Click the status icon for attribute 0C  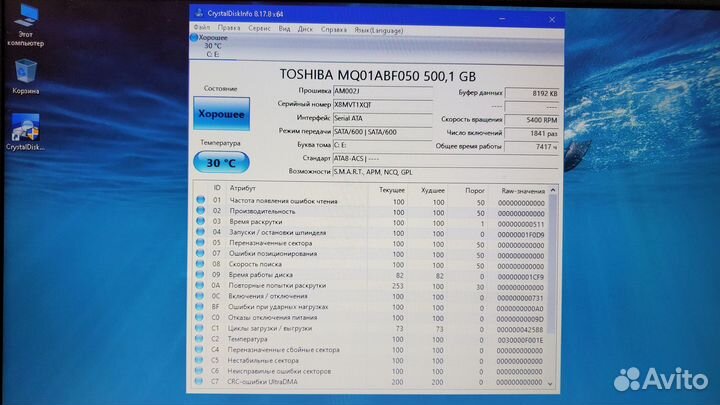pyautogui.click(x=200, y=296)
